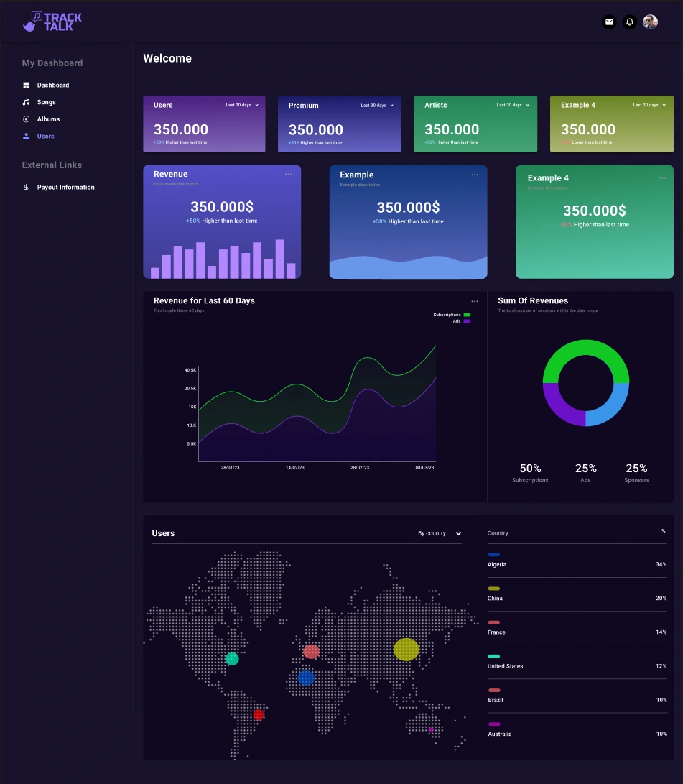683x784 pixels.
Task: Click the yellow marker on the world map
Action: click(407, 650)
